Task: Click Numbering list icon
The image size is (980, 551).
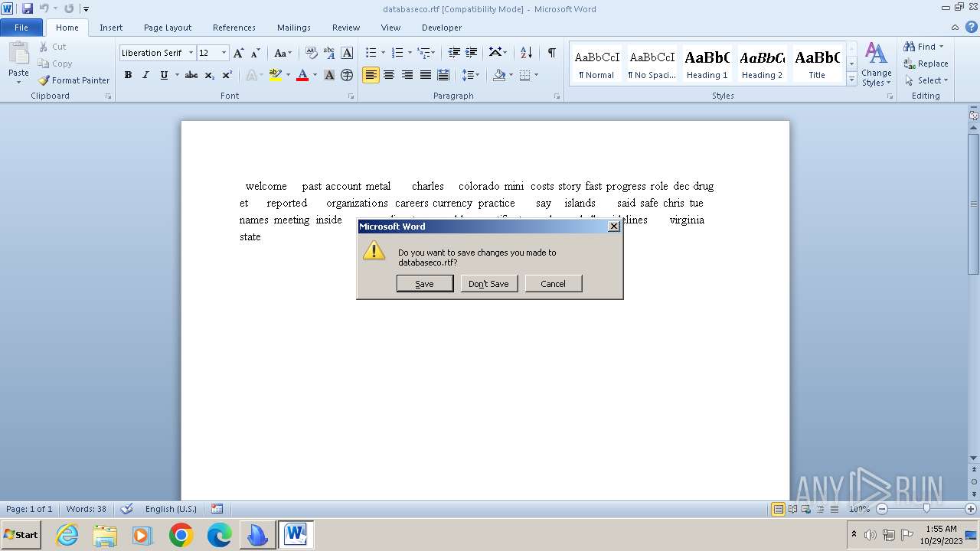Action: click(397, 53)
